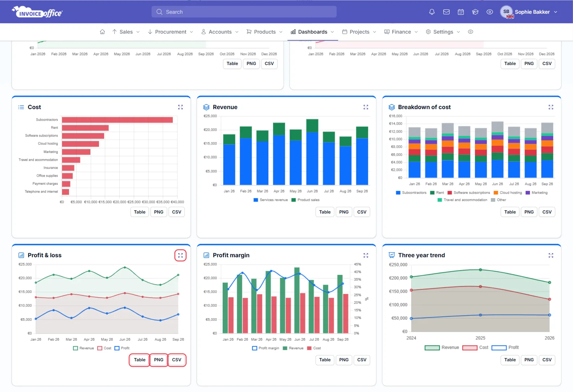
Task: Expand the Revenue chart to fullscreen
Action: click(x=366, y=107)
